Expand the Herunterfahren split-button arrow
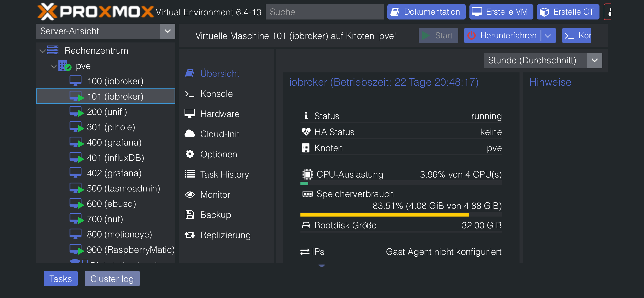 pos(548,36)
